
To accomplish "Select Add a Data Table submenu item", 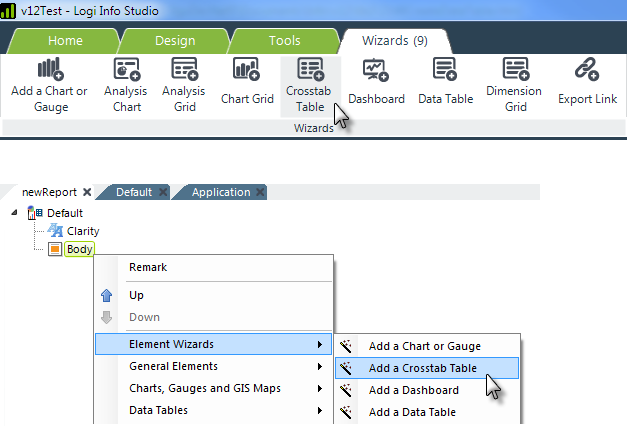I will click(x=427, y=412).
